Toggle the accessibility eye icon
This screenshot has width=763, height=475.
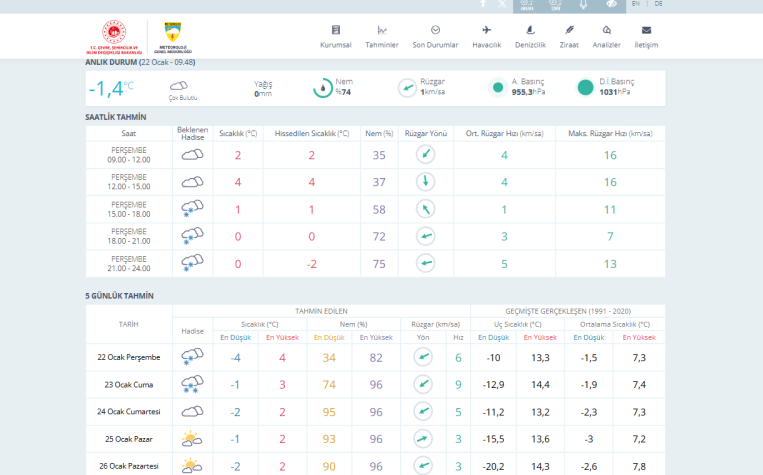coord(609,5)
